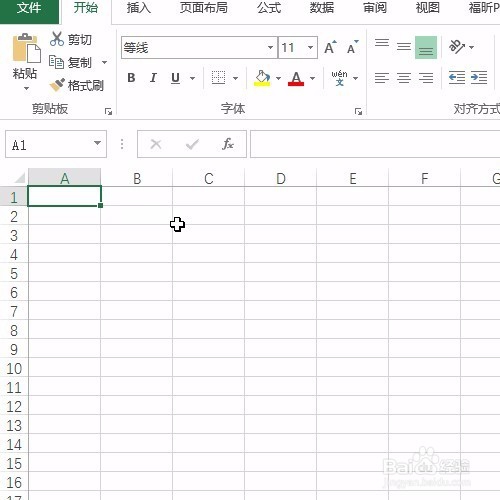Cancel formula entry X icon
The height and width of the screenshot is (500, 500).
coord(156,144)
